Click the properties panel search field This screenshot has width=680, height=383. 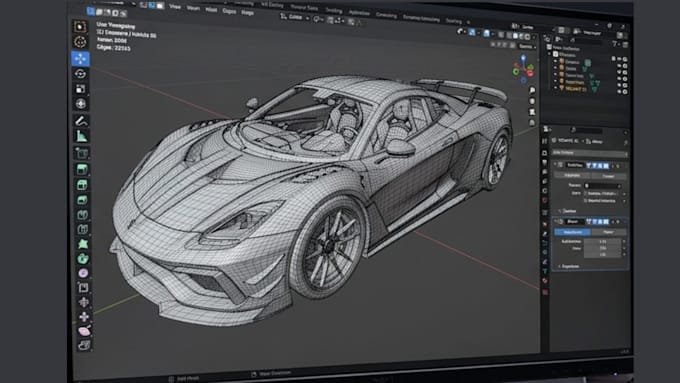pos(585,130)
